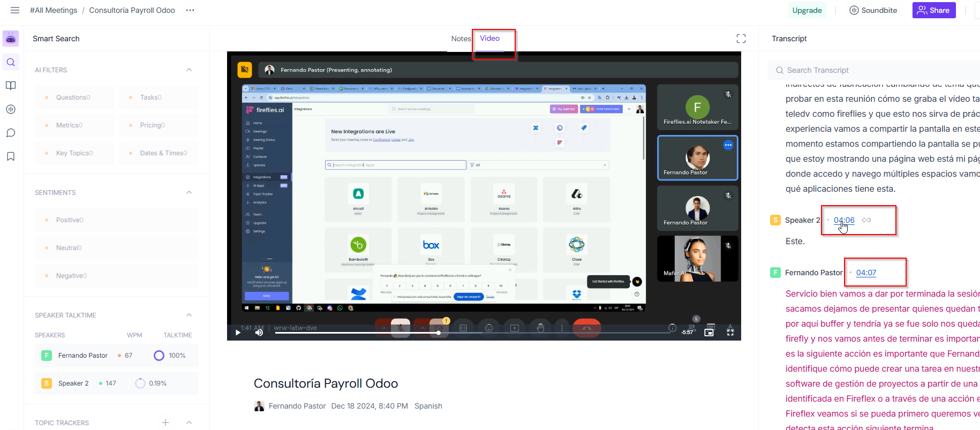
Task: Expand the video panel with the fullscreen icon
Action: 741,39
